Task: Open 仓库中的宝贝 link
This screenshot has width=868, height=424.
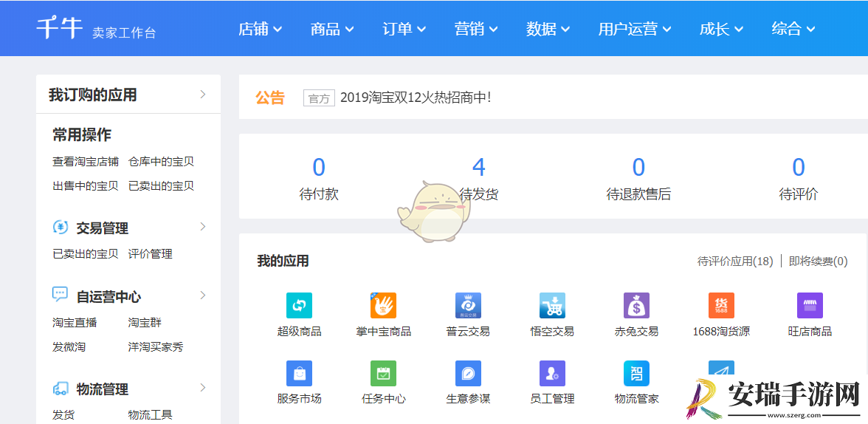Action: click(x=161, y=162)
